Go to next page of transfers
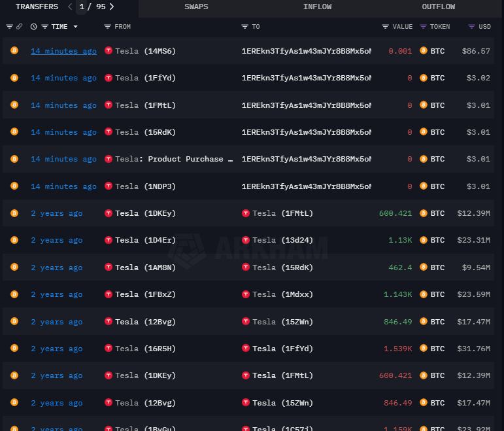Screen dimensions: 504x431 (112, 7)
